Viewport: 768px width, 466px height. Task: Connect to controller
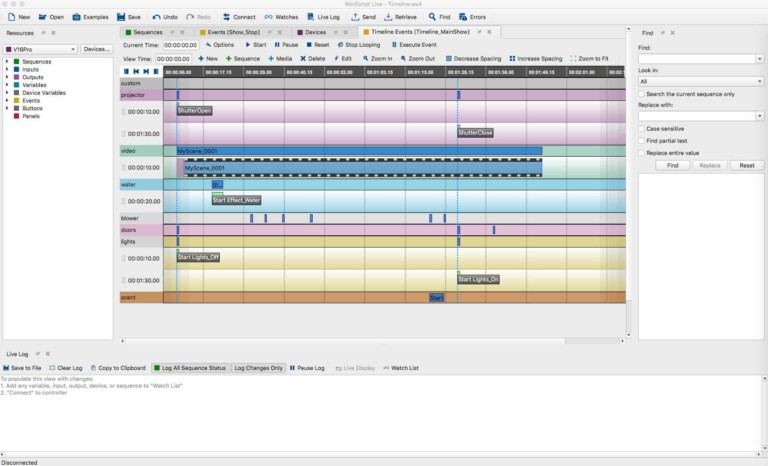(239, 17)
